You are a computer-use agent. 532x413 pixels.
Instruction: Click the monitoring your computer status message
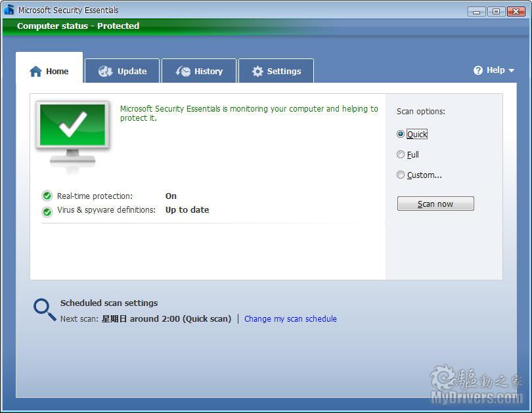tap(249, 113)
